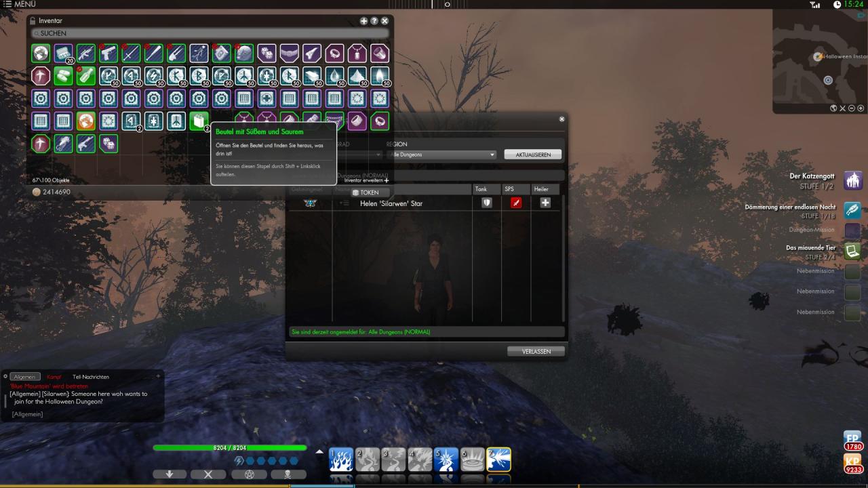Click the skull button under health bar
The image size is (868, 488).
pyautogui.click(x=288, y=474)
